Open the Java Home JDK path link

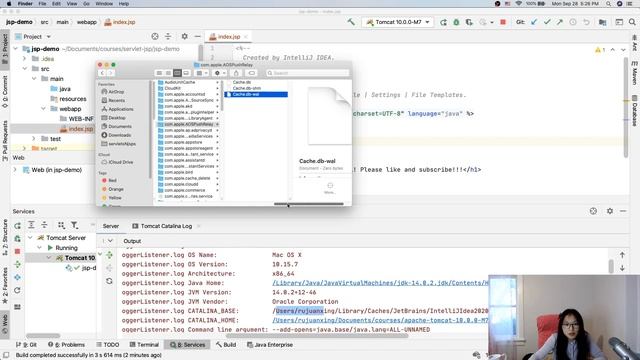(380, 283)
